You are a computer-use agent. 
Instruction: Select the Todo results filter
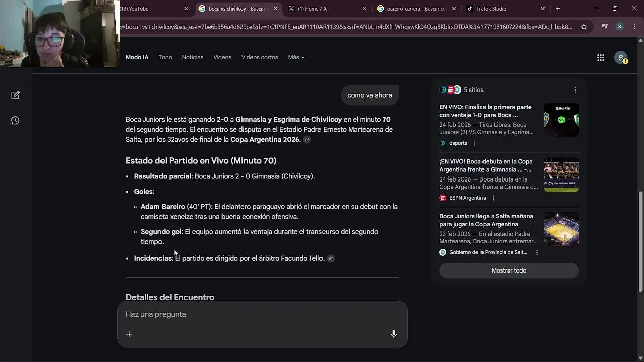(165, 57)
